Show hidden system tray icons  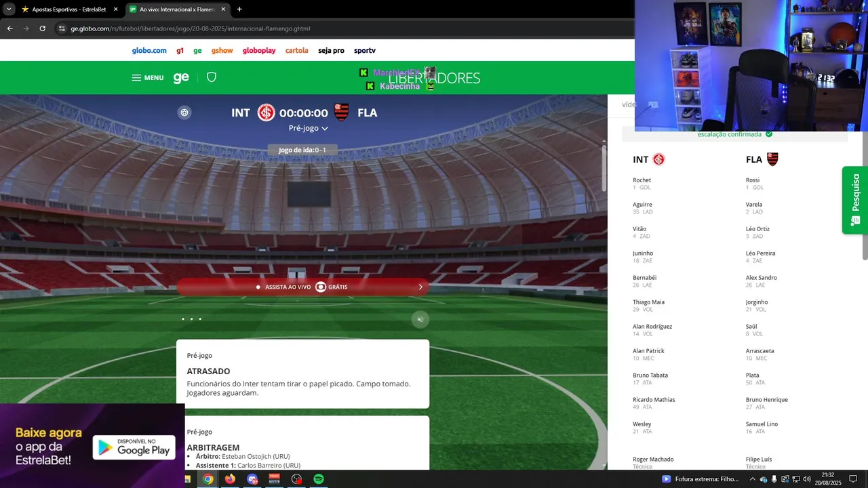[753, 479]
